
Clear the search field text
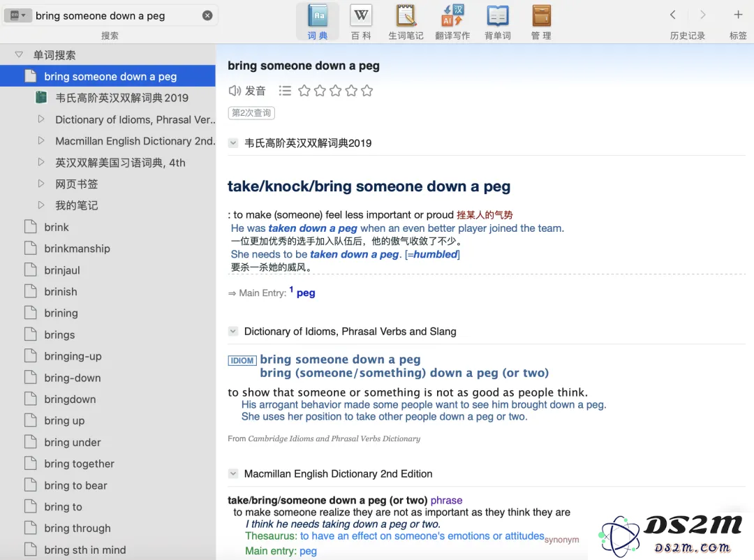pos(207,15)
